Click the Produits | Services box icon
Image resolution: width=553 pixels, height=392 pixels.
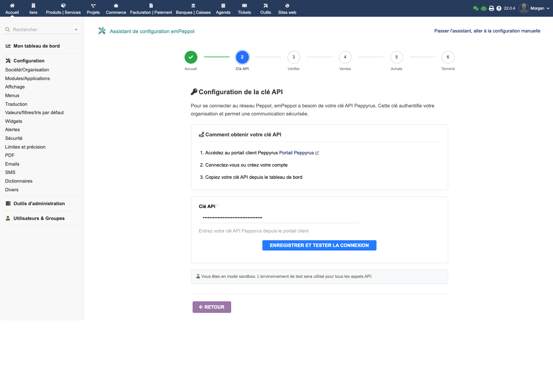(x=63, y=5)
